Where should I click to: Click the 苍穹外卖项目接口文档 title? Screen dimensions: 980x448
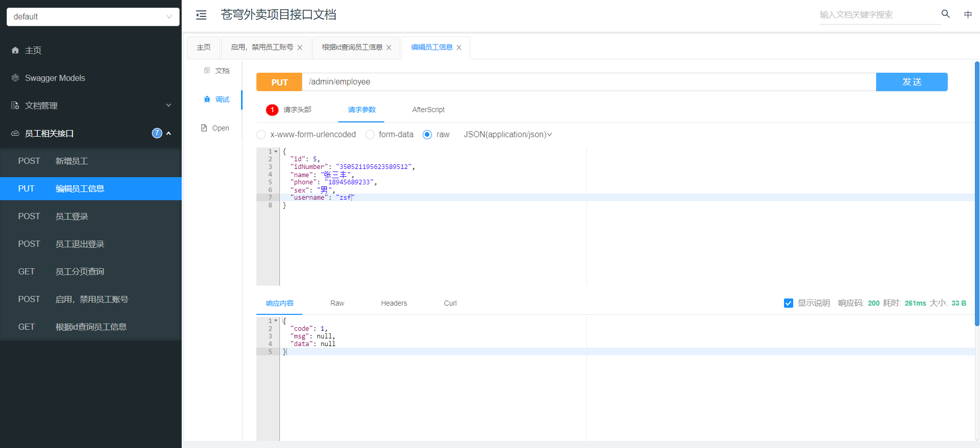click(278, 14)
